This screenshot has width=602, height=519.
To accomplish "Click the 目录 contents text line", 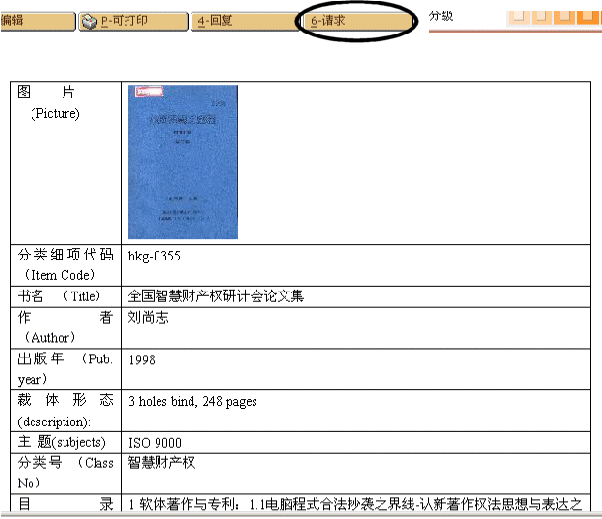I will (x=354, y=505).
